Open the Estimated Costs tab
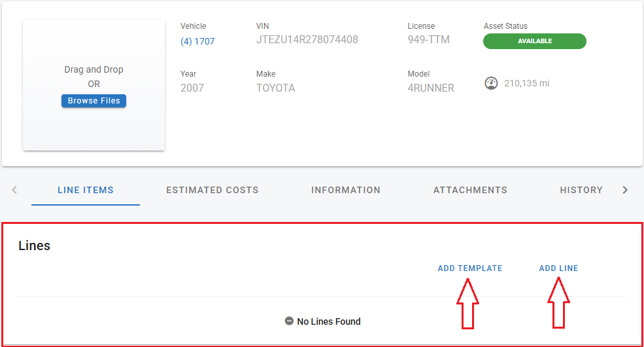This screenshot has height=347, width=644. tap(212, 190)
